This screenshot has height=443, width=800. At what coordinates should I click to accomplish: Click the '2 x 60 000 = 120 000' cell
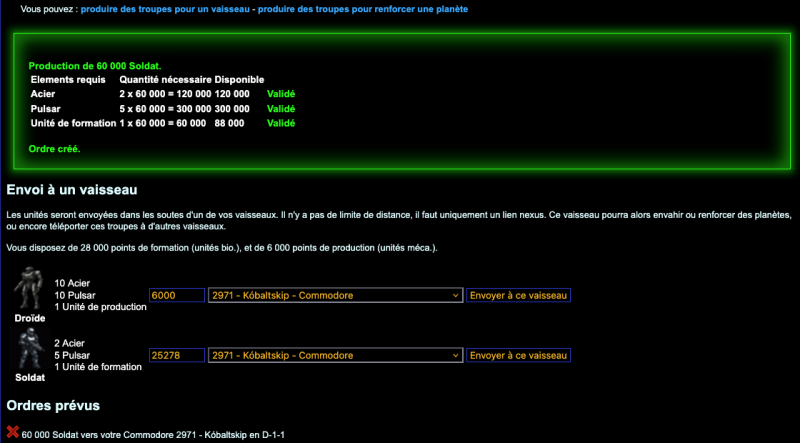166,94
